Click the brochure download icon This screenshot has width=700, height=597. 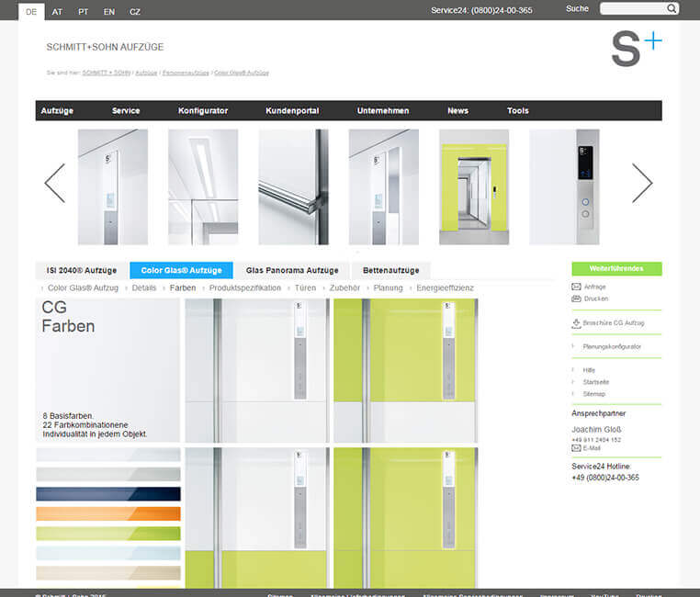pos(576,323)
